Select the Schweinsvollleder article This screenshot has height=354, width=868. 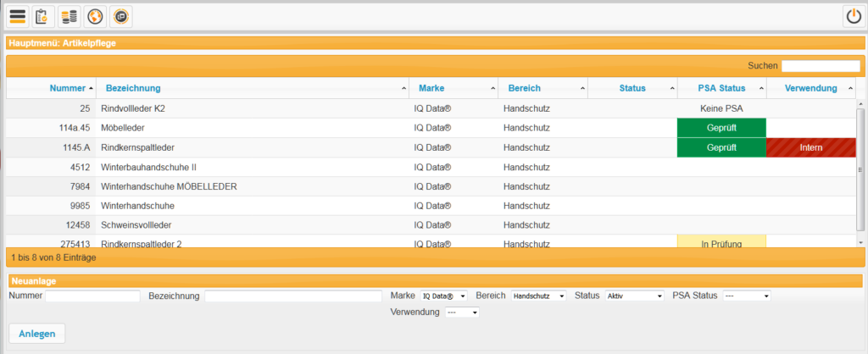pos(136,225)
